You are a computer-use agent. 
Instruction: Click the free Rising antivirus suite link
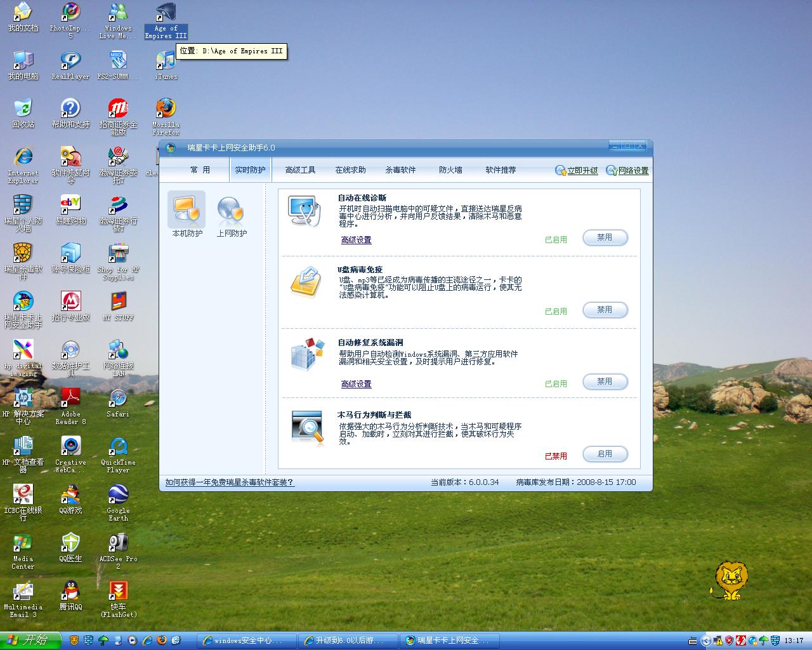tap(230, 482)
